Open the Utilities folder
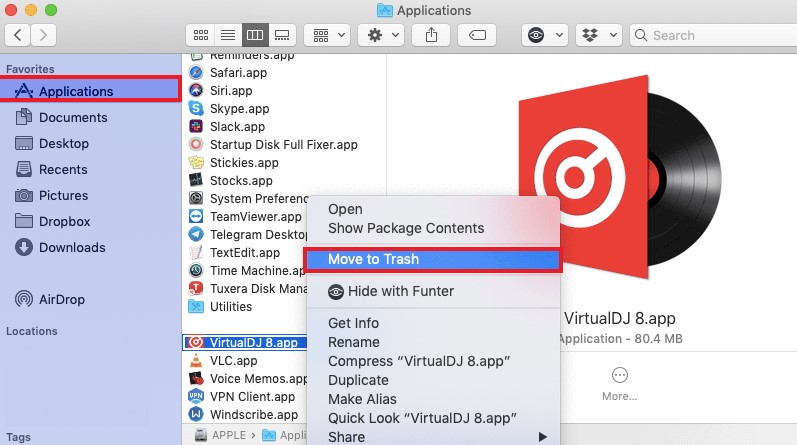 220,307
